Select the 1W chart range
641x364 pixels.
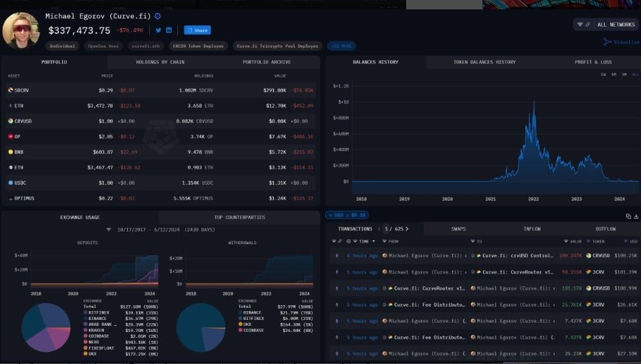604,74
